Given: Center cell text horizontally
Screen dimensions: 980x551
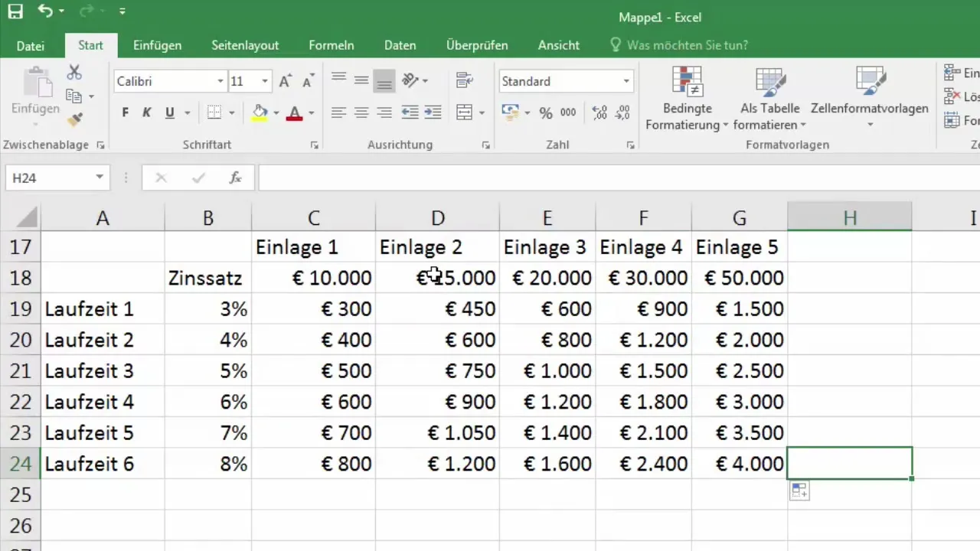Looking at the screenshot, I should pyautogui.click(x=362, y=113).
